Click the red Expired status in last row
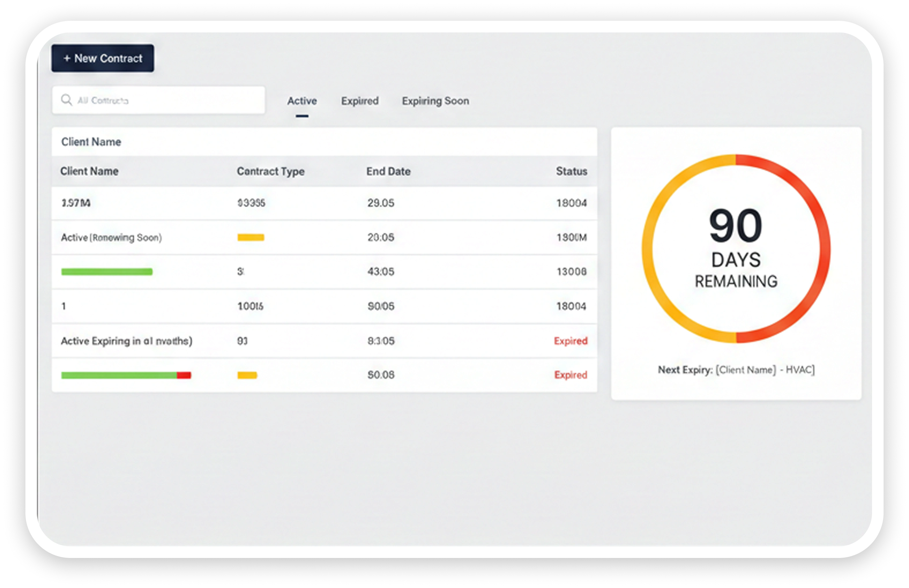The image size is (909, 588). coord(570,375)
